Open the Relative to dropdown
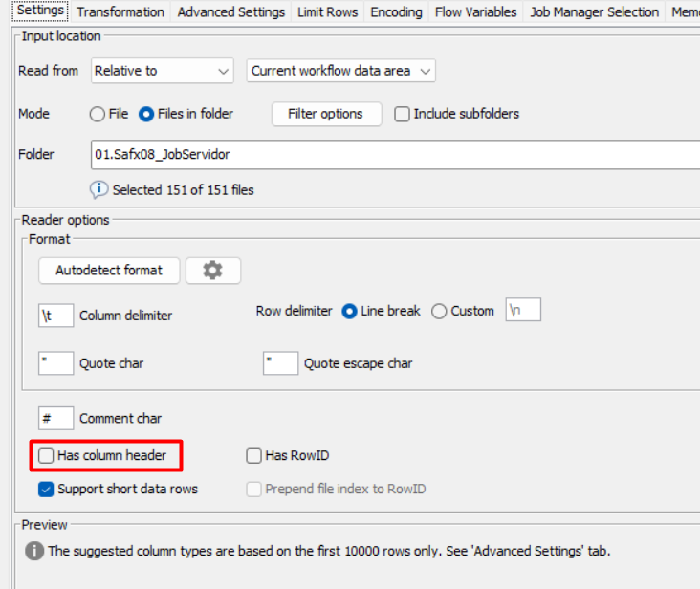 [x=163, y=71]
